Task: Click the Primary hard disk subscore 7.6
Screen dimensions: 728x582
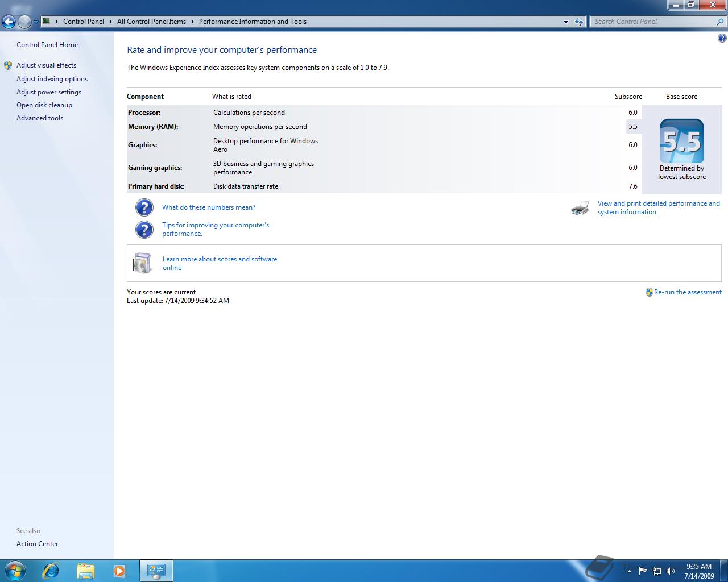Action: [633, 186]
